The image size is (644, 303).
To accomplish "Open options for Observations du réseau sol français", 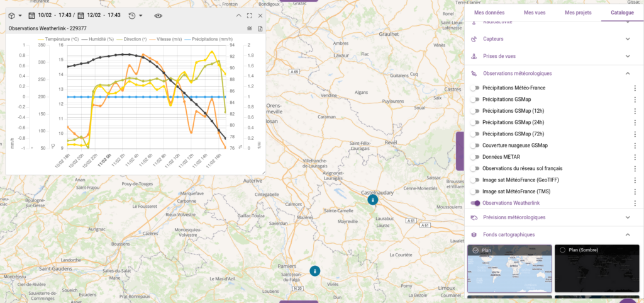I will (x=635, y=169).
